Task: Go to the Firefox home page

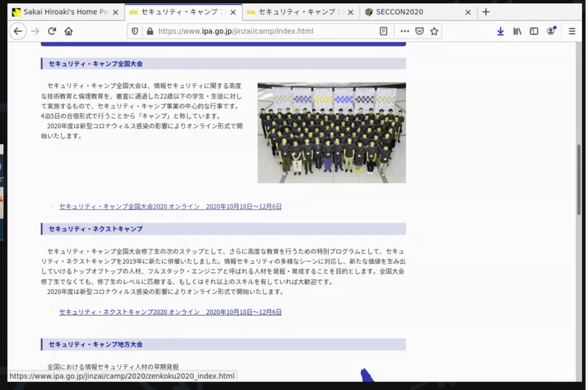Action: point(68,31)
